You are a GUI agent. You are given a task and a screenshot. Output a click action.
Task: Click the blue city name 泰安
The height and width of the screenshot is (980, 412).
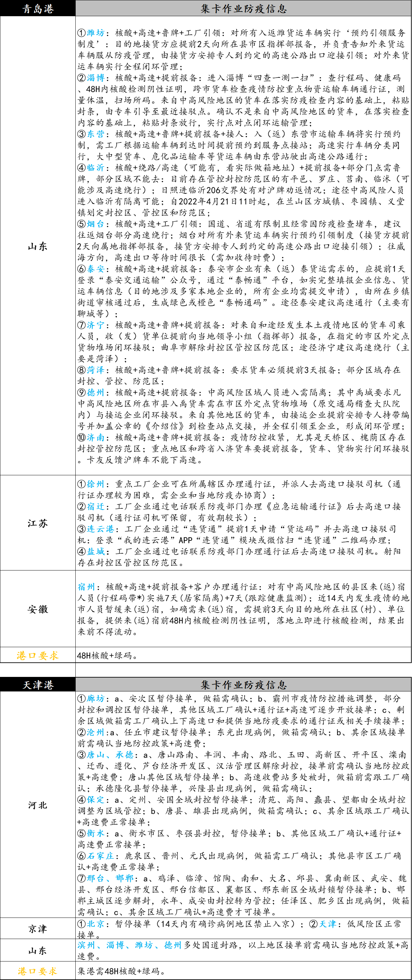[95, 269]
